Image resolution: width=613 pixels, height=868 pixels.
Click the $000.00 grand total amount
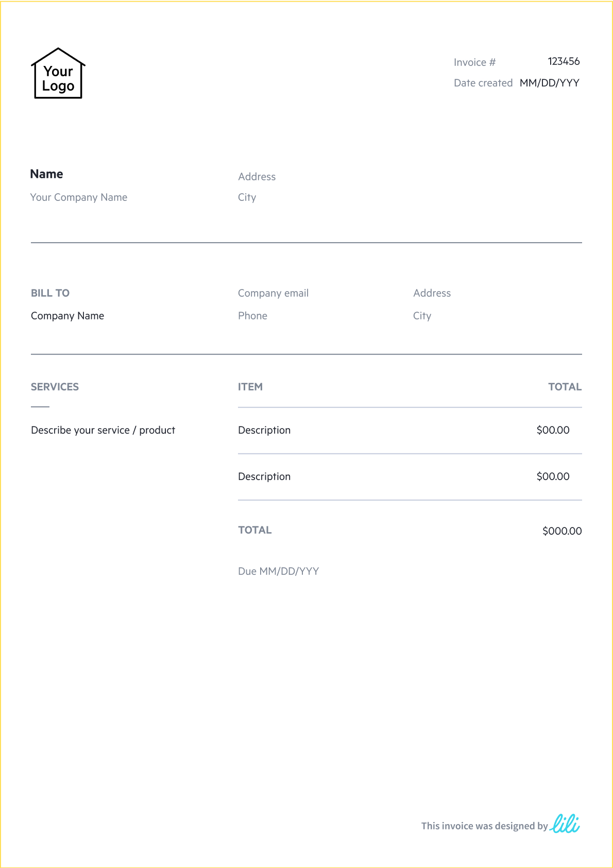point(561,531)
